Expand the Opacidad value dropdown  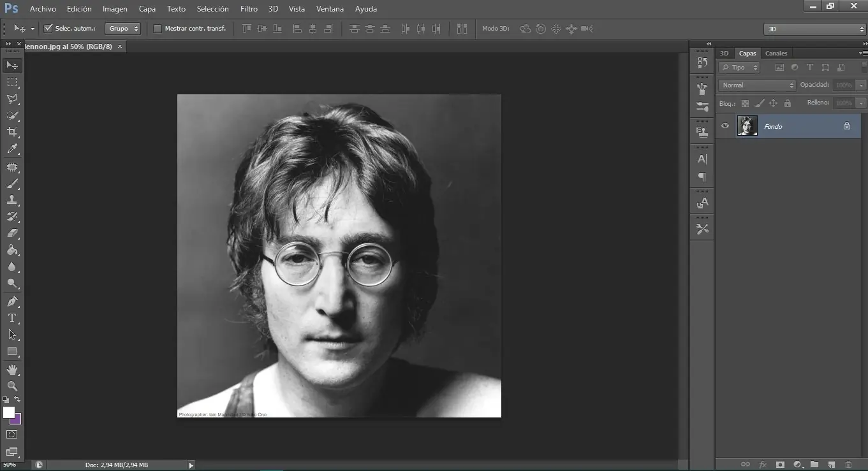pos(861,85)
